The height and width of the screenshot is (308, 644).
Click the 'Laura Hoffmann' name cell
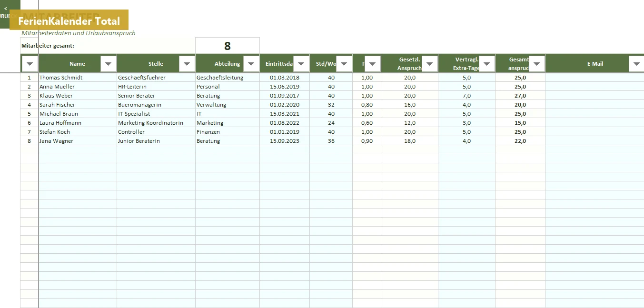point(78,123)
